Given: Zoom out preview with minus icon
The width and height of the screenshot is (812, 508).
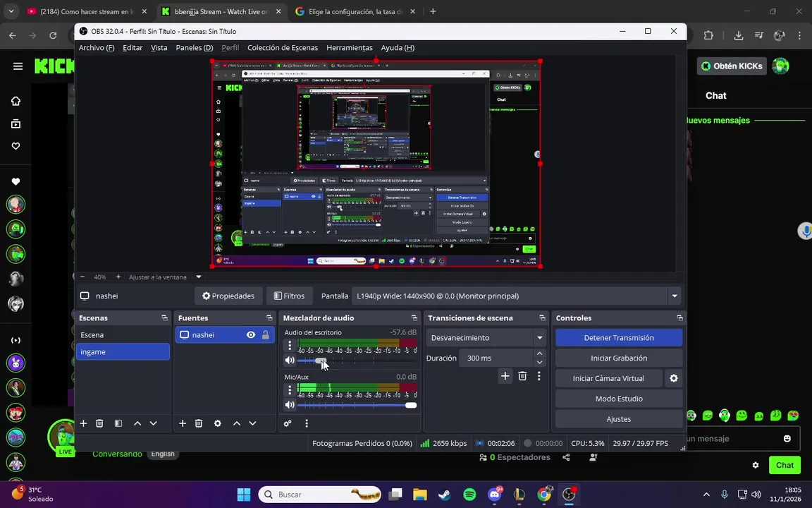Looking at the screenshot, I should pos(82,277).
